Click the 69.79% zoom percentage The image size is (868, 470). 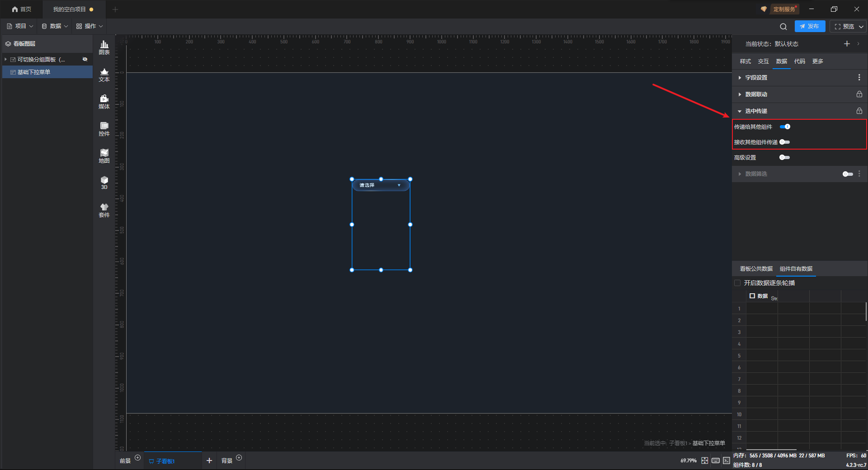(689, 461)
